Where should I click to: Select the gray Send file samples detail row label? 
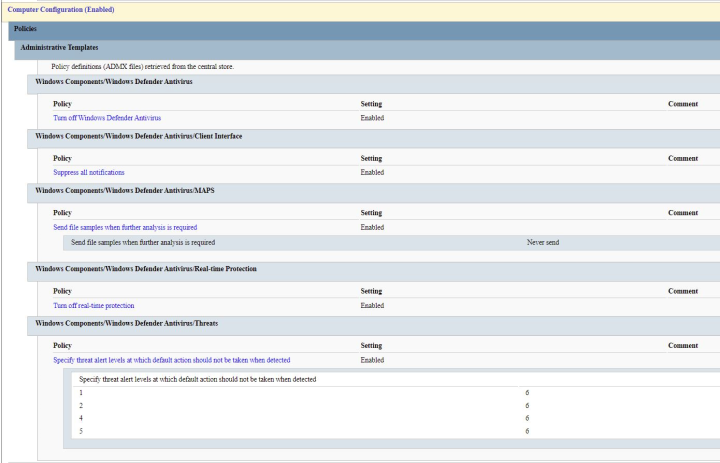143,243
